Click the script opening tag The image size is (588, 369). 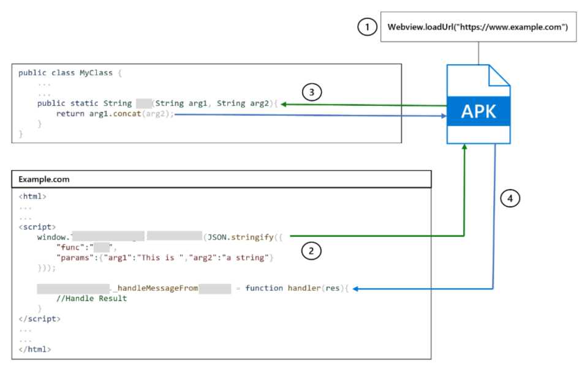[x=37, y=226]
